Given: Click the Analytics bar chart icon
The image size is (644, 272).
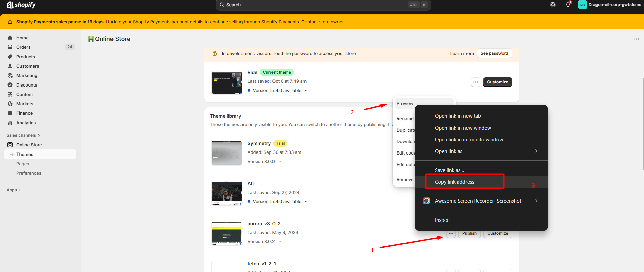Looking at the screenshot, I should tap(10, 123).
